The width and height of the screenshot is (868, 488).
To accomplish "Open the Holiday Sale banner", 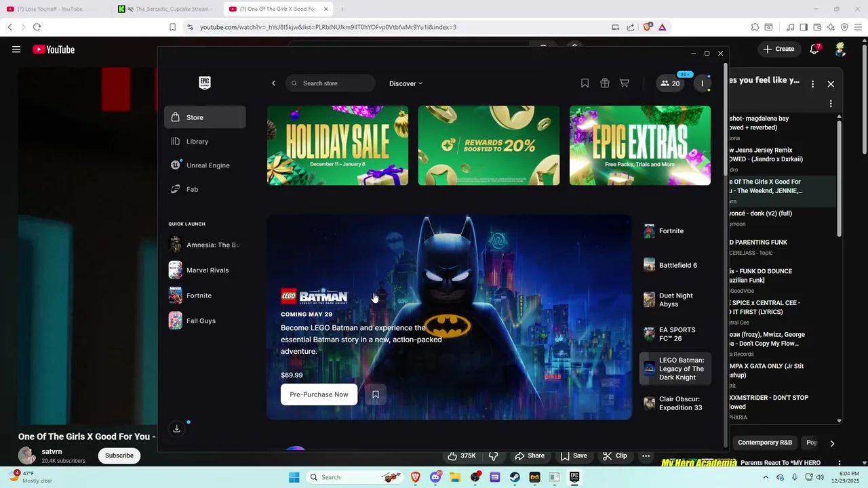I will (x=338, y=145).
